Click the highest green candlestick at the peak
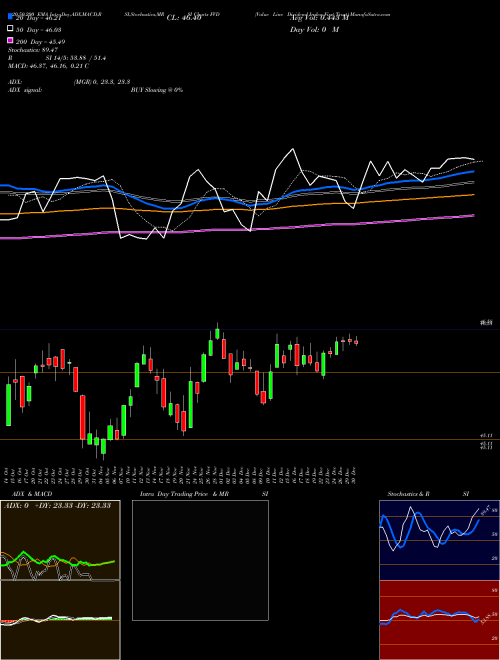 [x=217, y=333]
